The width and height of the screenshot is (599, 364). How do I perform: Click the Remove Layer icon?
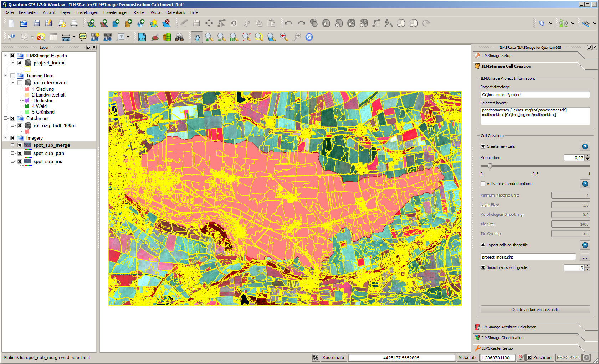click(167, 24)
